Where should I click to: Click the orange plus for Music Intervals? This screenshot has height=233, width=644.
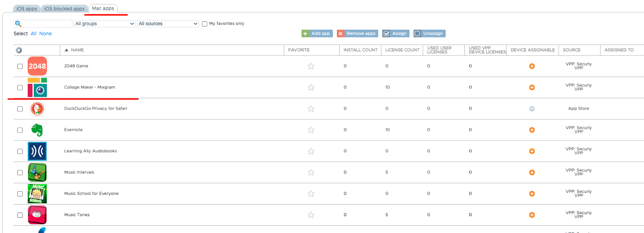click(532, 173)
